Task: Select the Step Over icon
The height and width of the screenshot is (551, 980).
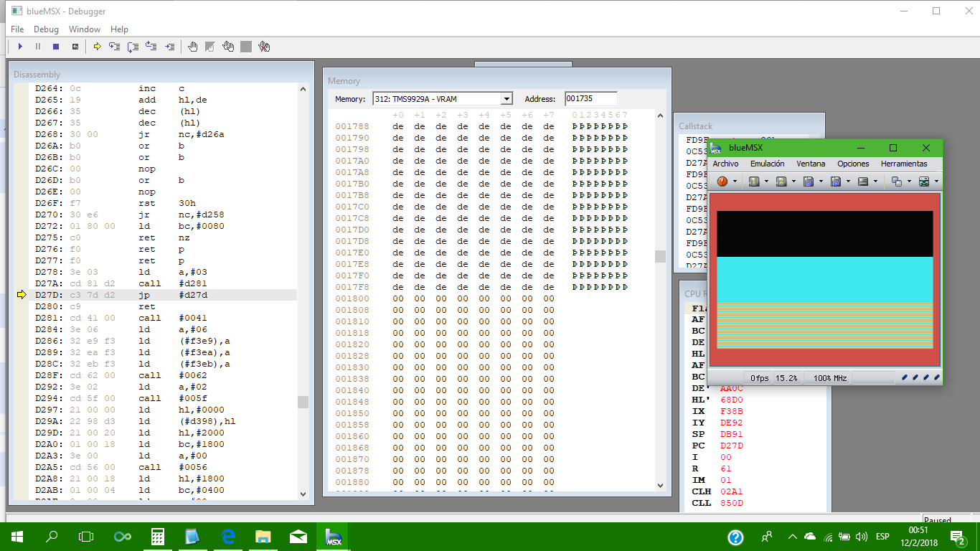Action: 132,47
